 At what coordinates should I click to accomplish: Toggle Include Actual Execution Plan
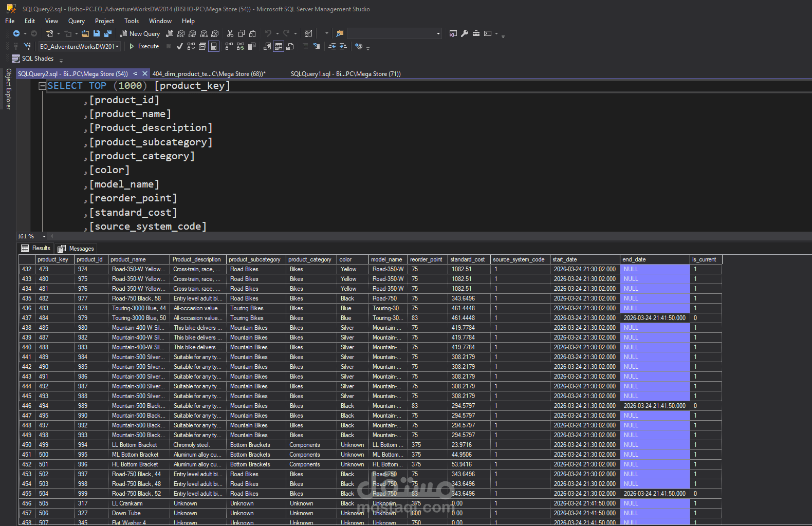tap(229, 46)
